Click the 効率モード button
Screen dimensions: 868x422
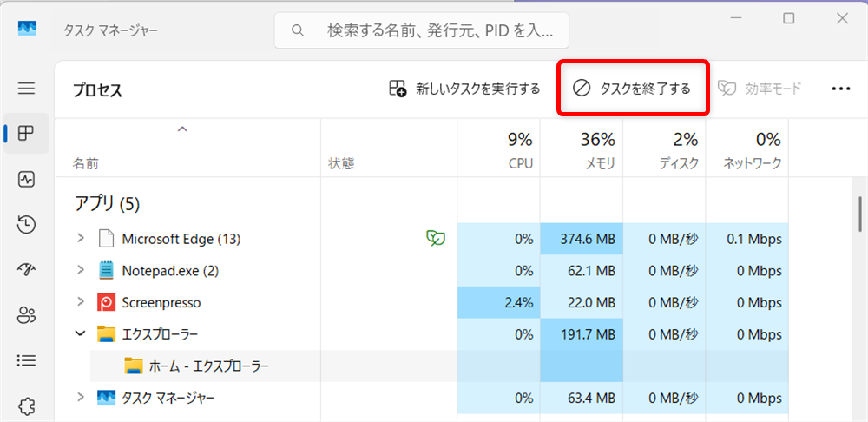[759, 89]
